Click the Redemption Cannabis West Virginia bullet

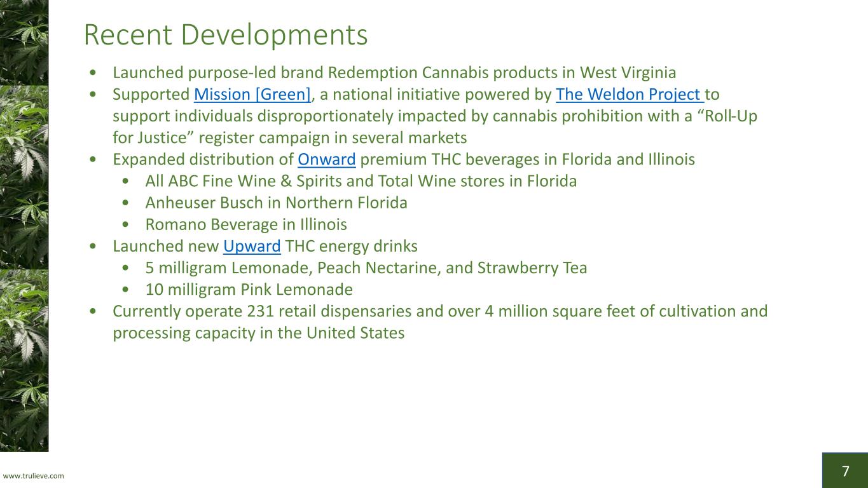pos(394,72)
